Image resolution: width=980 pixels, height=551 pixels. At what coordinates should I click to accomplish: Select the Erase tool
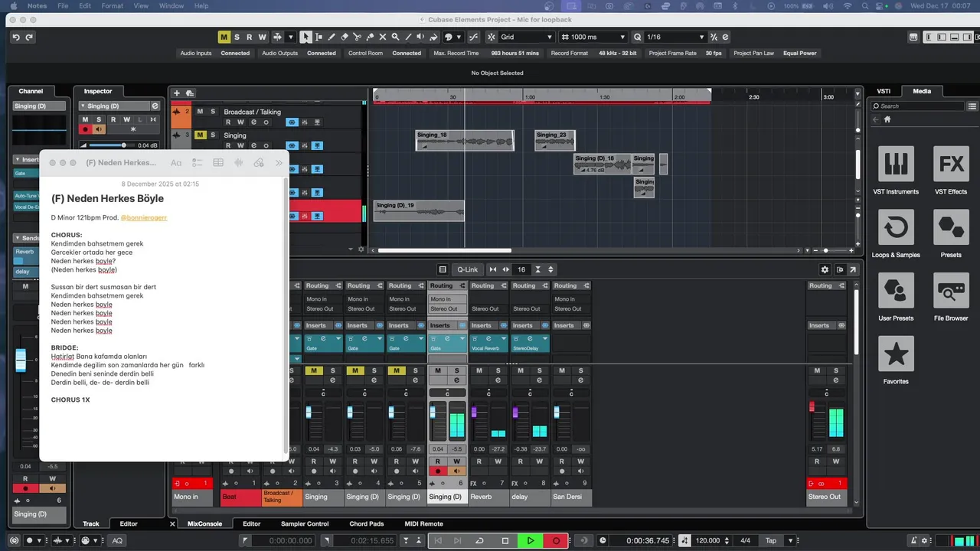click(x=345, y=37)
